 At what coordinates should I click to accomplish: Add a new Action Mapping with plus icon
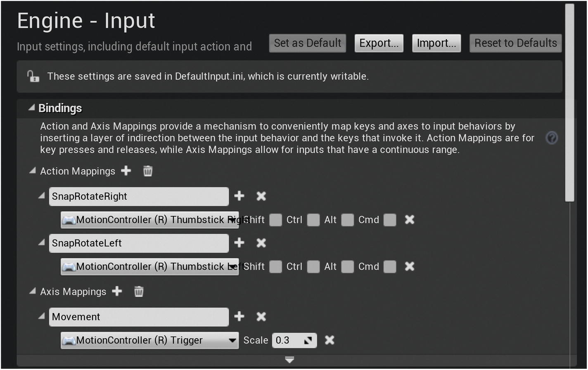126,171
